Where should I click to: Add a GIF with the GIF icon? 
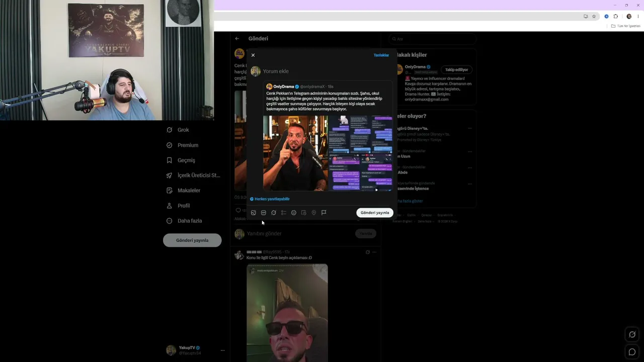(x=264, y=213)
